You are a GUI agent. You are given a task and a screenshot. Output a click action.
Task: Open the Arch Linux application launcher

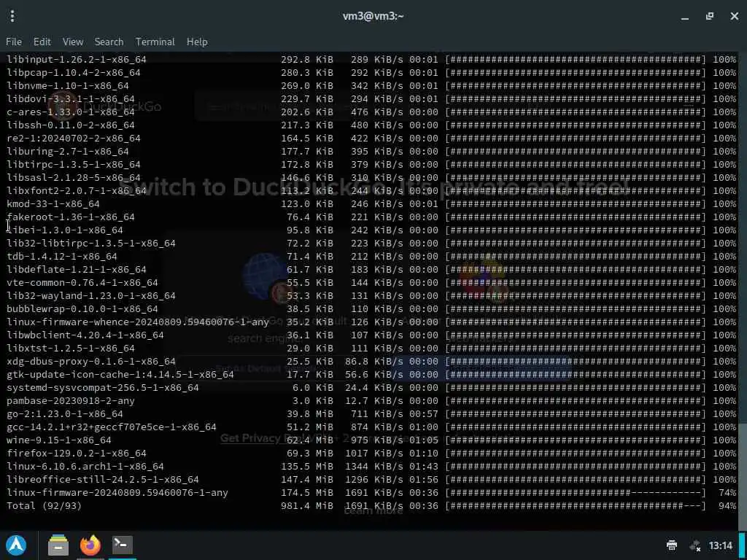(16, 545)
